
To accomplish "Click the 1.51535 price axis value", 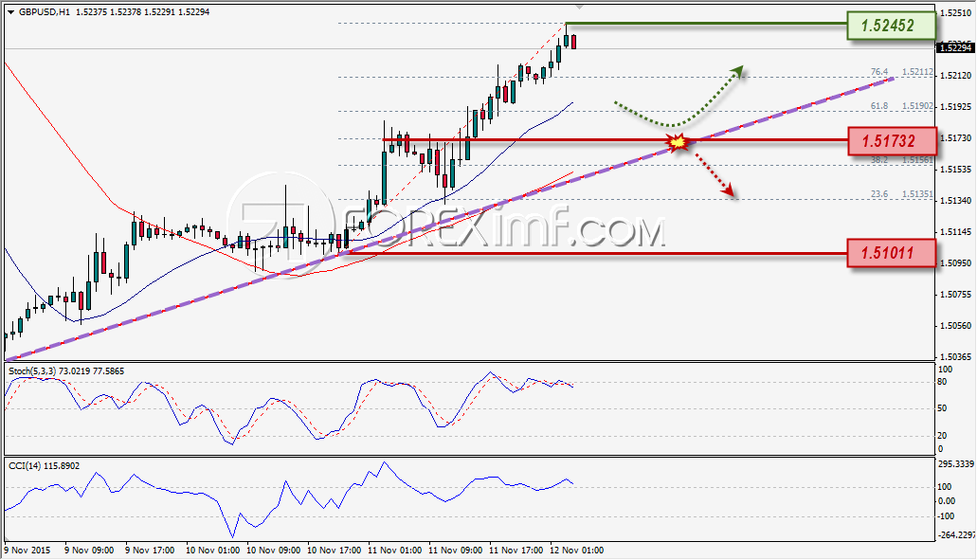I will coord(955,170).
